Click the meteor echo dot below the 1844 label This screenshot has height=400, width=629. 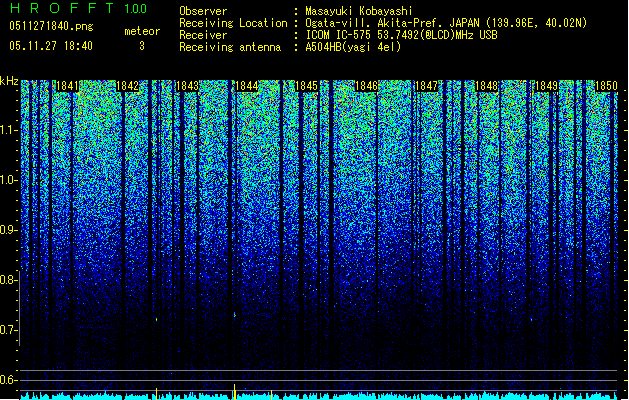click(235, 315)
